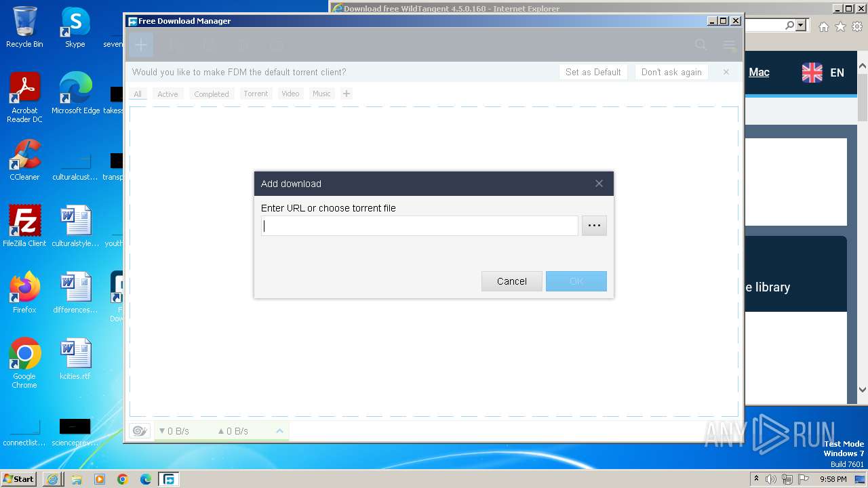Select the Video filter tab
Screen dimensions: 868x488
[x=290, y=94]
